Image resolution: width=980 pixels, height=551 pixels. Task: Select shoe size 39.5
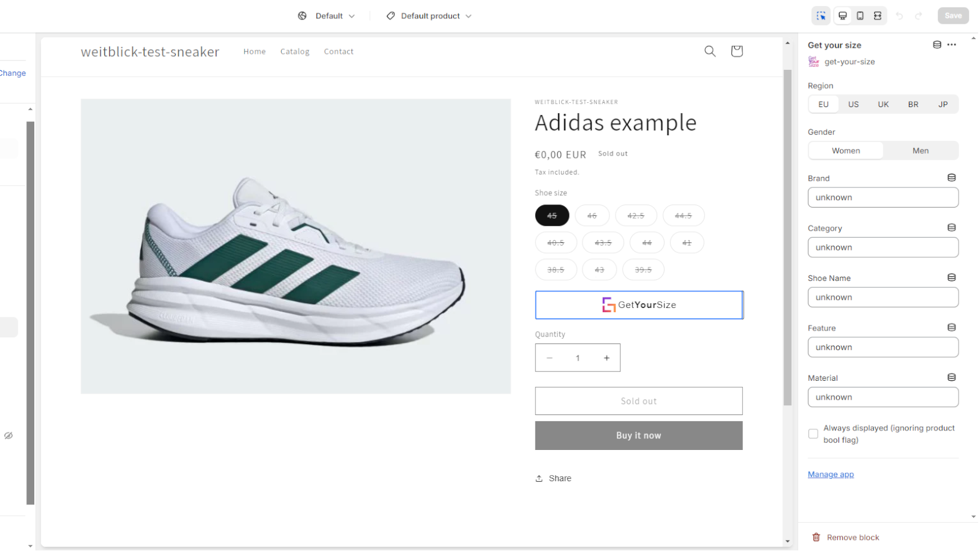pyautogui.click(x=643, y=269)
